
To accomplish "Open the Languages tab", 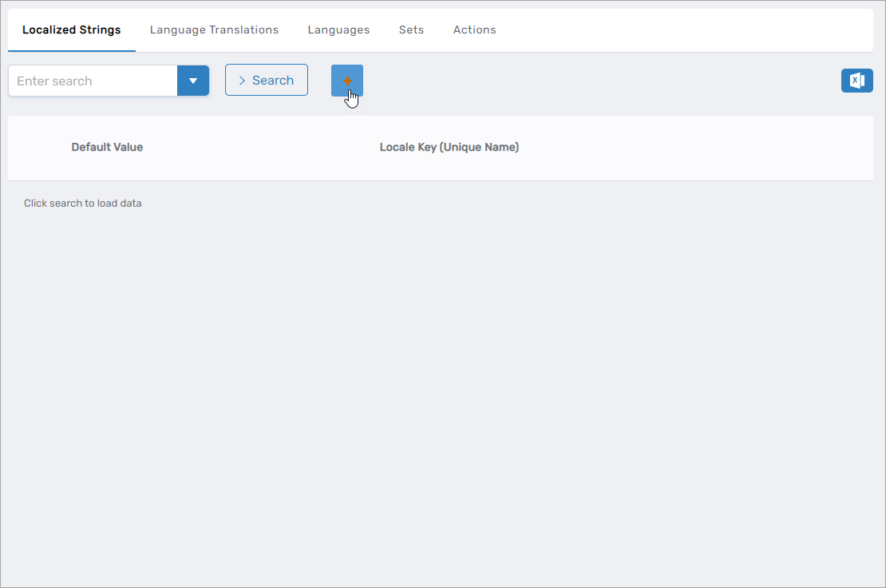I will pos(338,30).
